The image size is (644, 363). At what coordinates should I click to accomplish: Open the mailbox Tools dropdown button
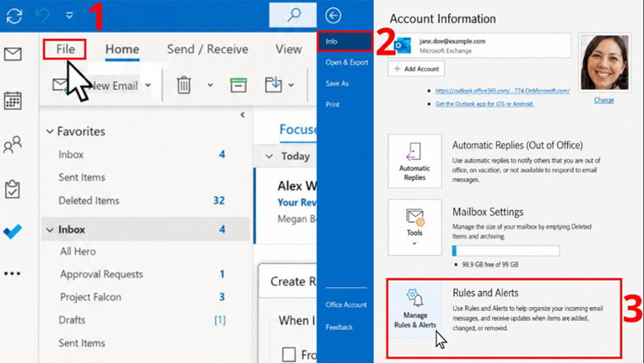pyautogui.click(x=414, y=228)
